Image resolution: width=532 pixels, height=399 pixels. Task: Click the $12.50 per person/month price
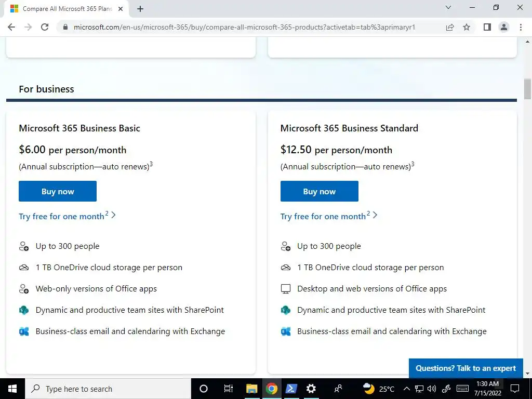[x=336, y=150]
